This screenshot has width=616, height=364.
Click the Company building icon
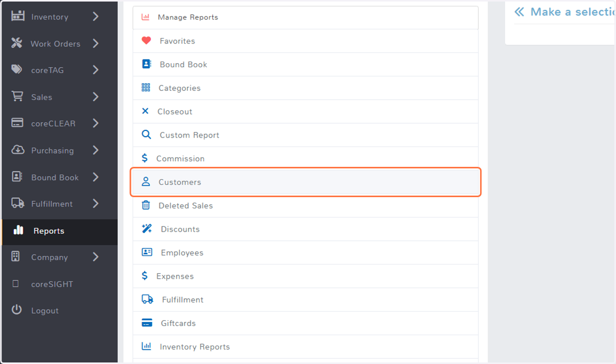15,257
